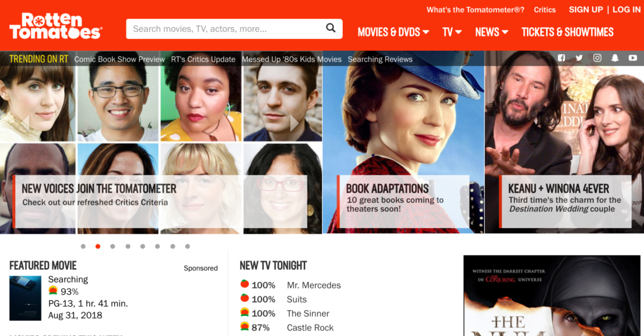This screenshot has width=644, height=336.
Task: Select the fifth carousel dot
Action: point(143,247)
